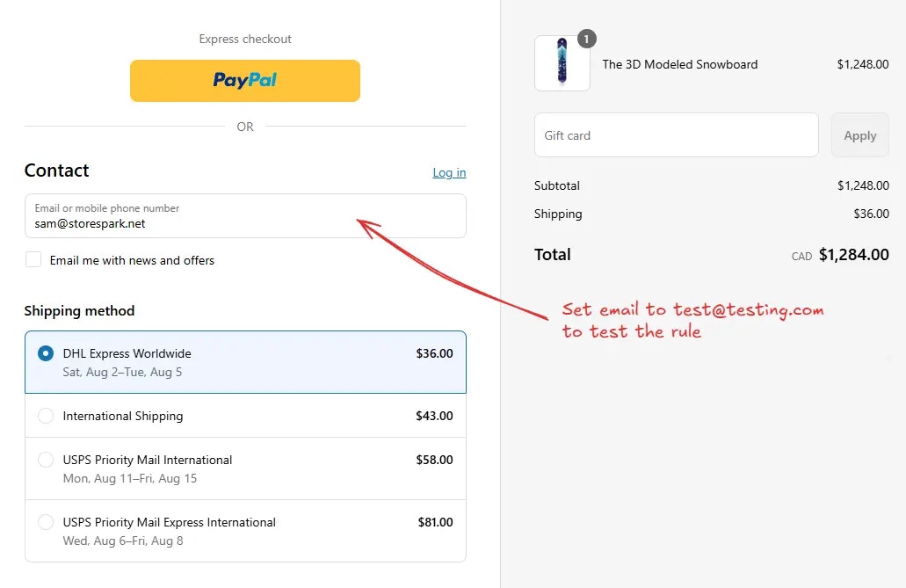
Task: Enable Email me with news and offers checkbox
Action: [33, 259]
